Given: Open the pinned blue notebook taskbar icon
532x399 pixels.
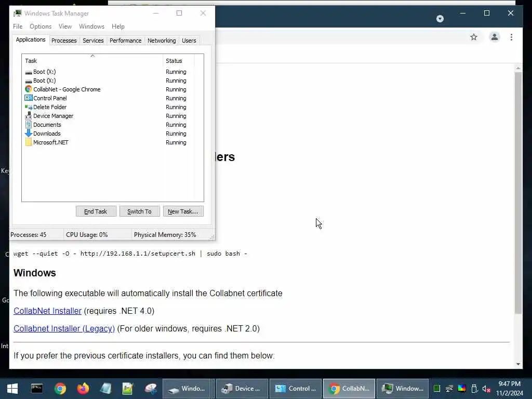Looking at the screenshot, I should pos(105,389).
